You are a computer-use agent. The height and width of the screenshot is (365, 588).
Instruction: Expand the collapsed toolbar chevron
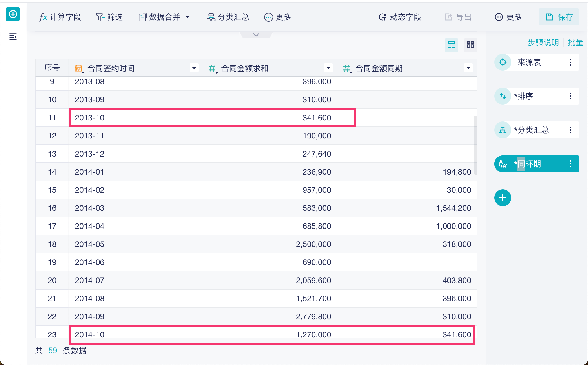click(256, 35)
